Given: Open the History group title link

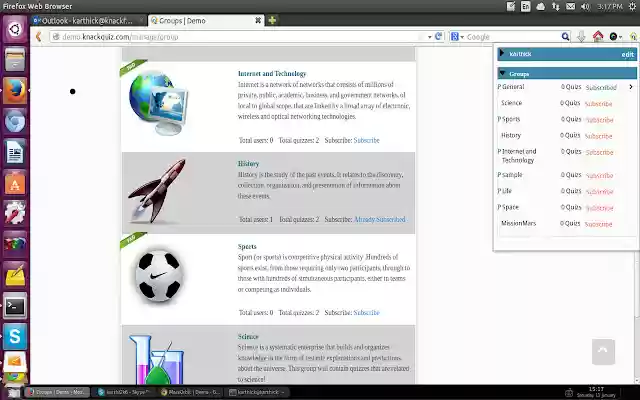Looking at the screenshot, I should coord(248,164).
